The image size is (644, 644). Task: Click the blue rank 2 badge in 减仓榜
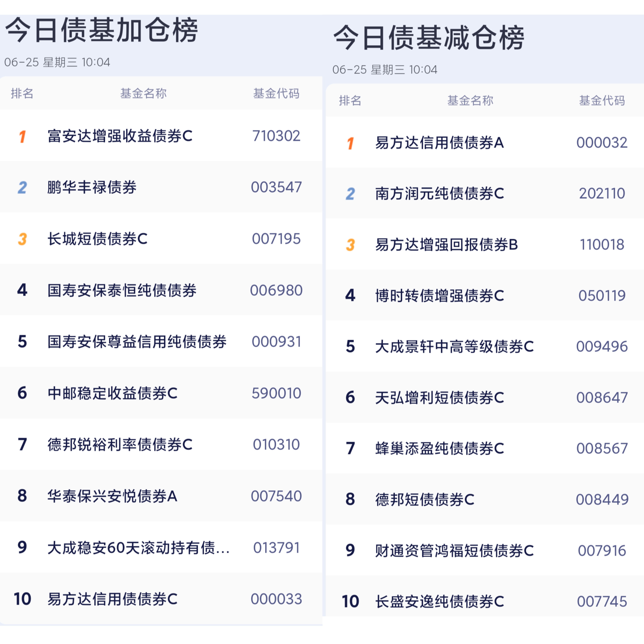click(x=350, y=194)
